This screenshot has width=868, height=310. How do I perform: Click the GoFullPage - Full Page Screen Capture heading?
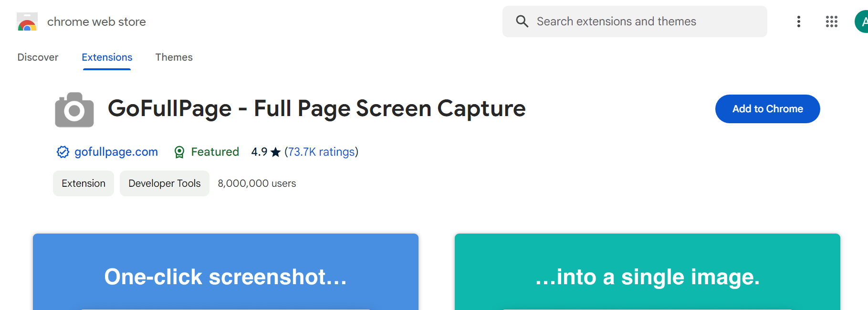tap(316, 109)
